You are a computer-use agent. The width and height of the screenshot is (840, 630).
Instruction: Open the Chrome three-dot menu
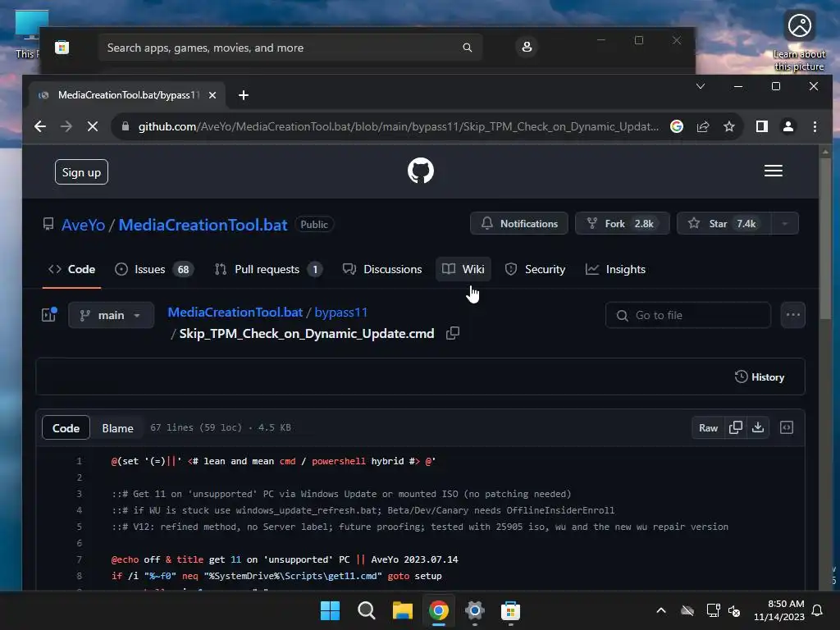tap(815, 126)
